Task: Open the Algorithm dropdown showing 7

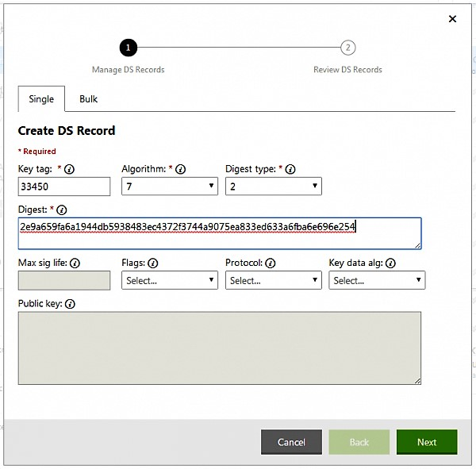Action: [170, 186]
